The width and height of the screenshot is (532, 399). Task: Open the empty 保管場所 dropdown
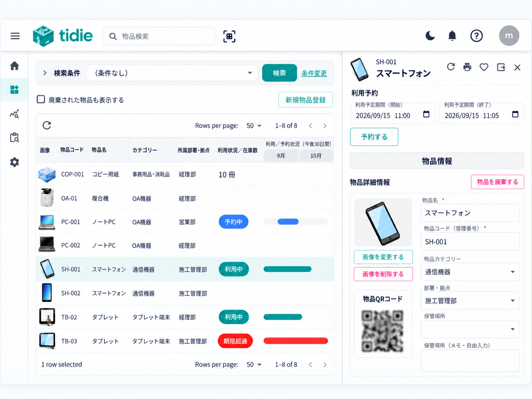(470, 329)
